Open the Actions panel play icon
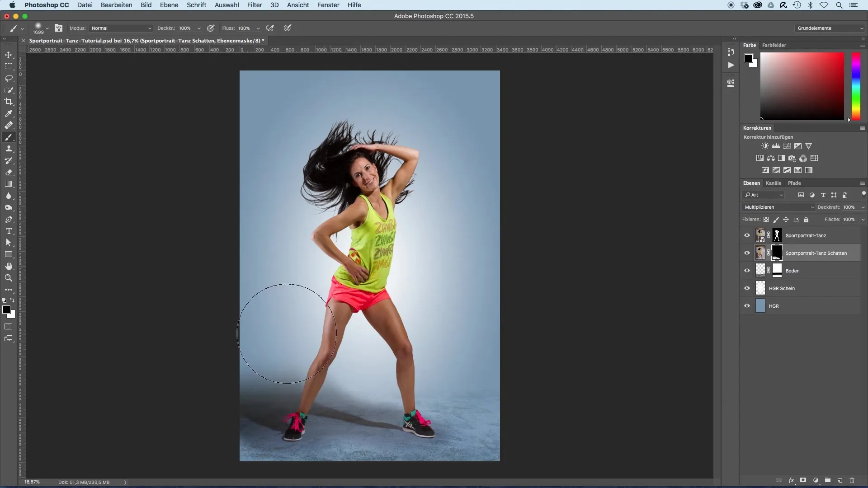 coord(731,65)
